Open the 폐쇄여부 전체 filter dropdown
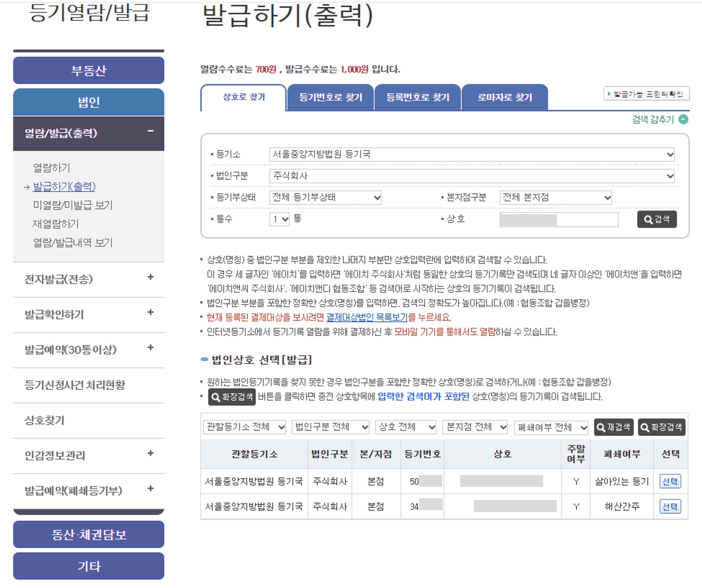 [x=551, y=427]
